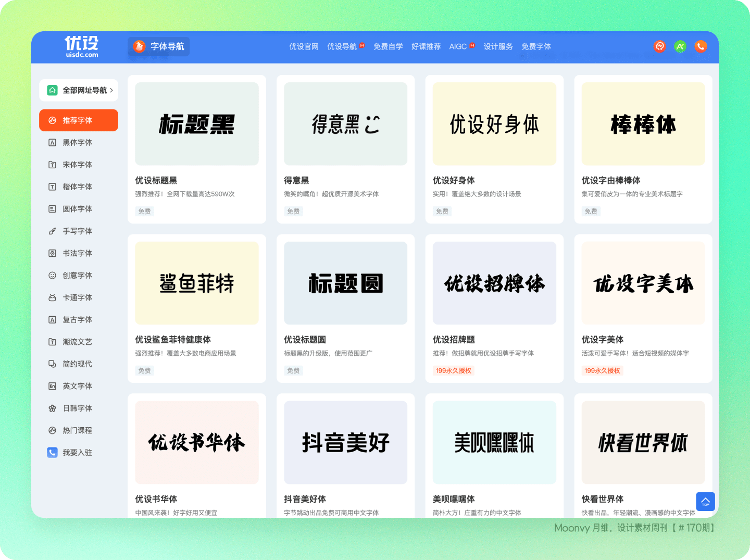The image size is (750, 560).
Task: Open the 棒棒体 preview thumbnail
Action: tap(643, 124)
